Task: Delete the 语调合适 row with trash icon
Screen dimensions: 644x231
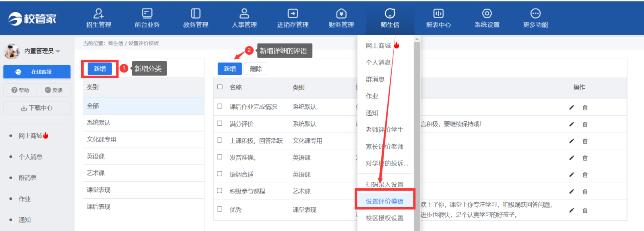Action: pos(585,175)
